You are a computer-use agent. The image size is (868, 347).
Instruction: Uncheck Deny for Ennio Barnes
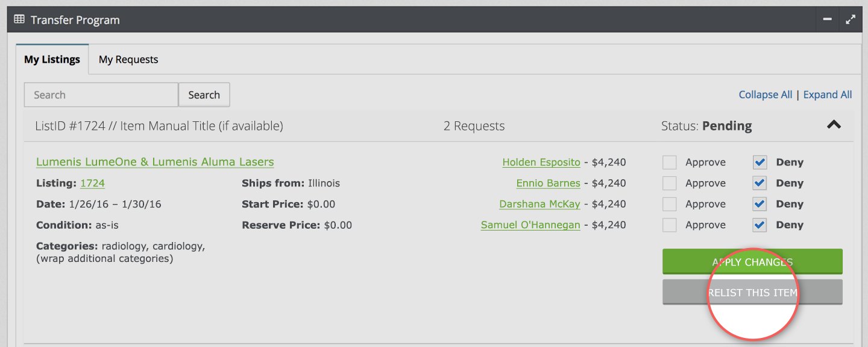click(x=759, y=183)
